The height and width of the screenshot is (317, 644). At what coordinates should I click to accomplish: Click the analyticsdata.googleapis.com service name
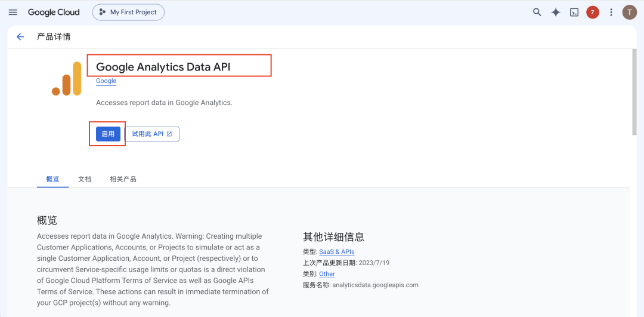point(376,285)
